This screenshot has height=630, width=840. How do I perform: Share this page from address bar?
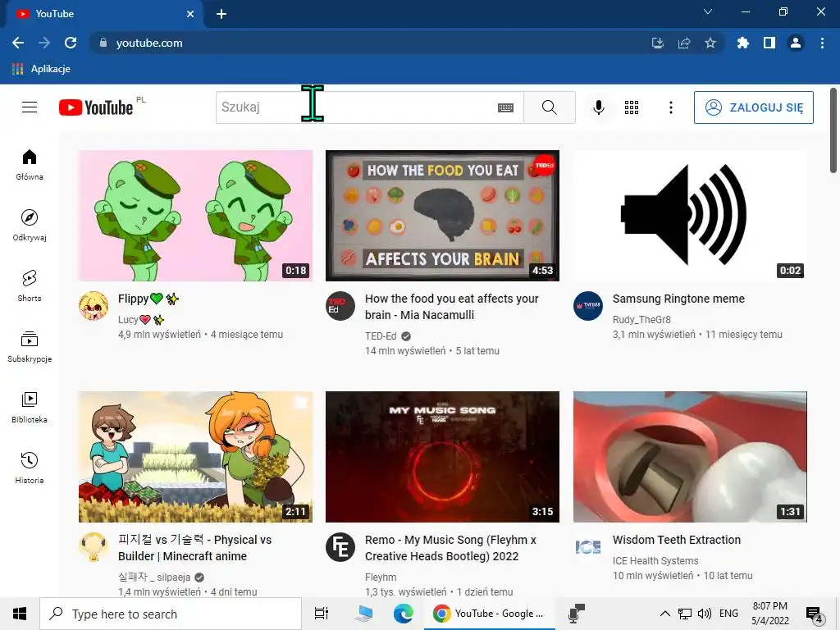pyautogui.click(x=684, y=43)
